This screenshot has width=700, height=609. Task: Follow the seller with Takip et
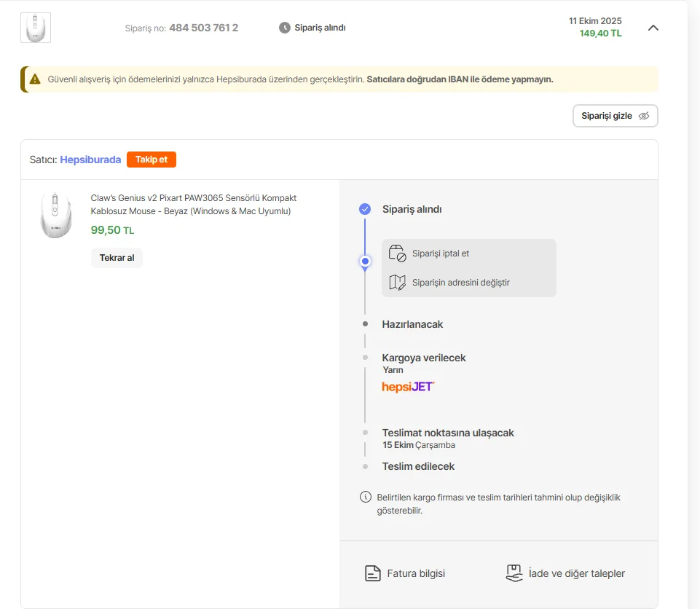[152, 160]
